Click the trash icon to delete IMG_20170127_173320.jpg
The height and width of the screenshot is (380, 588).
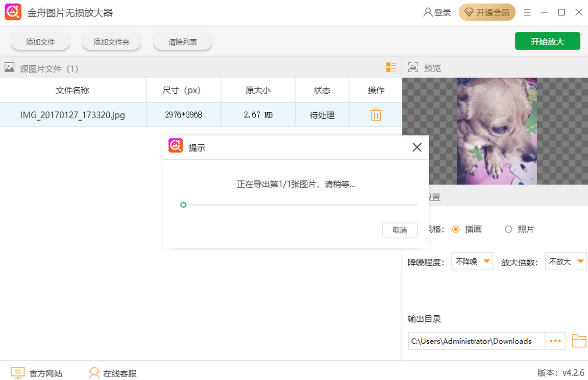(x=376, y=115)
